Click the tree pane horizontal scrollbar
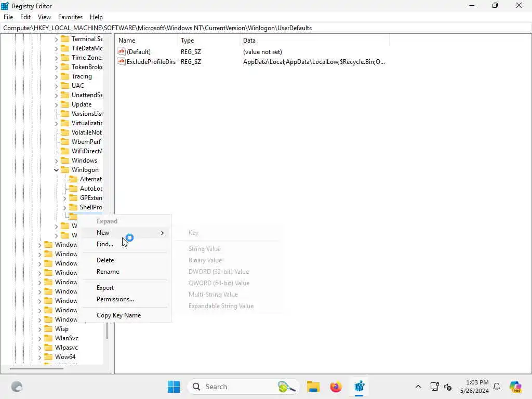 [x=36, y=368]
